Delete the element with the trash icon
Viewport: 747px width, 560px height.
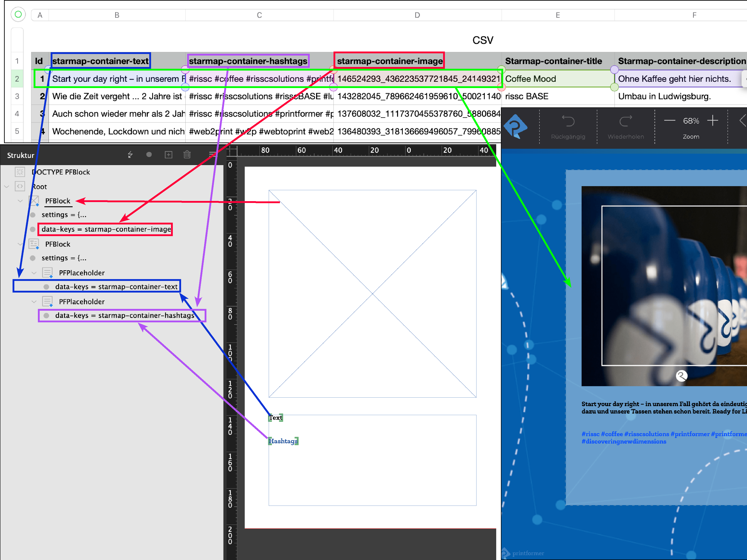click(x=187, y=155)
